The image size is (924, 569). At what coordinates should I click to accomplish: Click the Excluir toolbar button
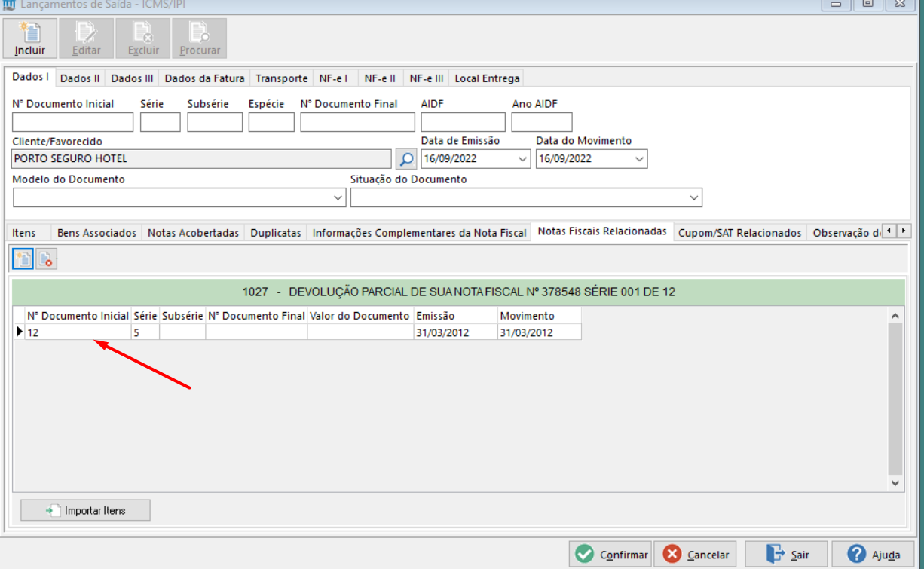click(143, 38)
